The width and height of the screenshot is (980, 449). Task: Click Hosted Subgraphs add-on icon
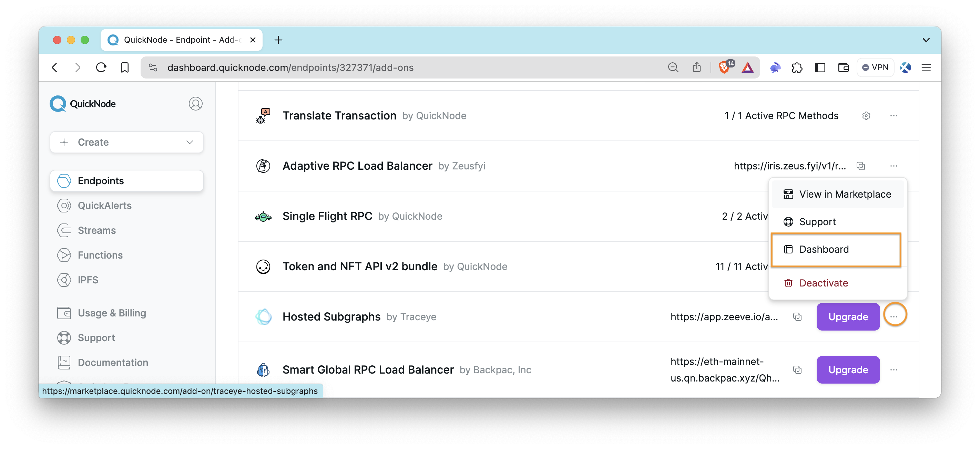point(263,317)
